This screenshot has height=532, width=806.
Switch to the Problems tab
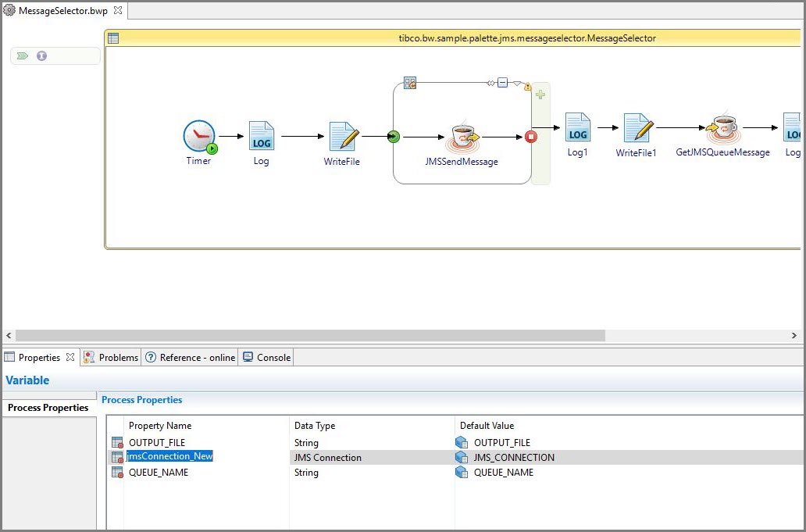pos(111,357)
